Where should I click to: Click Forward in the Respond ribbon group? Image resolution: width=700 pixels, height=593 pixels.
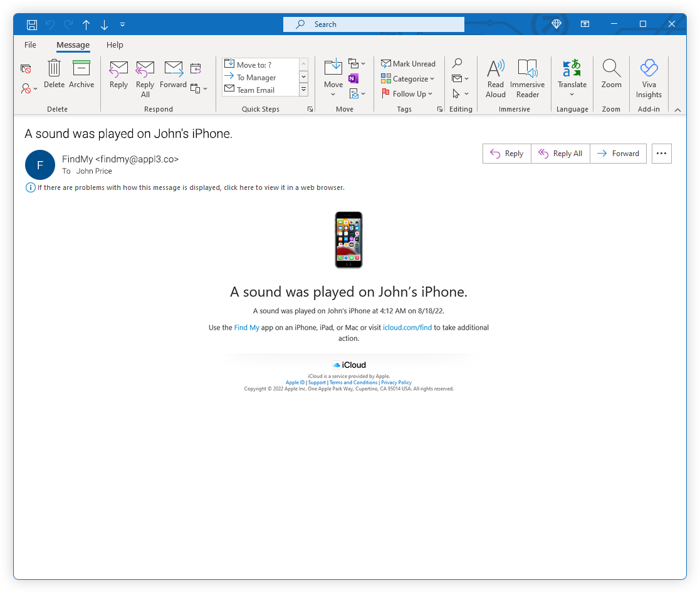[x=173, y=74]
